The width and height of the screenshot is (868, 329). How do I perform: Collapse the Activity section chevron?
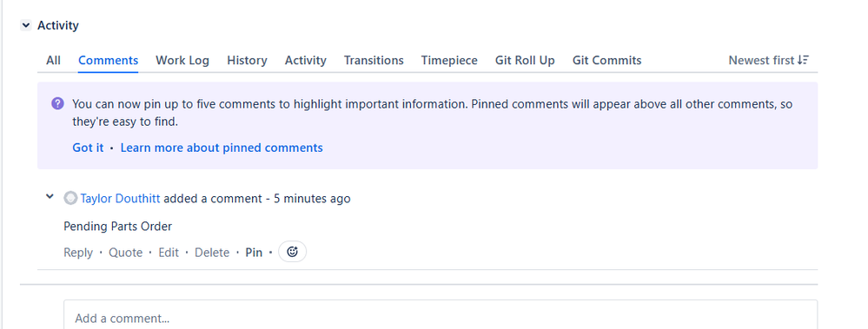tap(26, 25)
